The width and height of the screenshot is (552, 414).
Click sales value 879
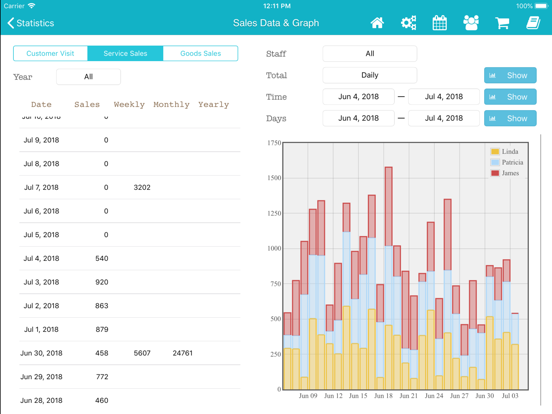click(x=102, y=330)
